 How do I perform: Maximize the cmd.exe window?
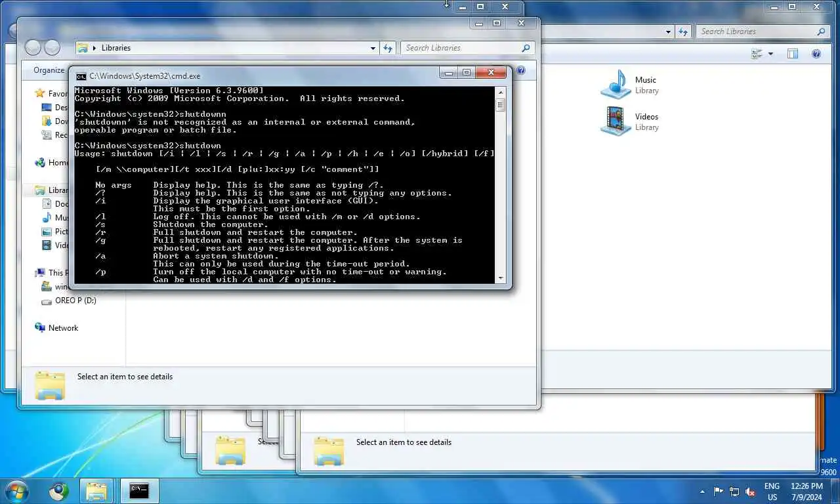pos(467,73)
